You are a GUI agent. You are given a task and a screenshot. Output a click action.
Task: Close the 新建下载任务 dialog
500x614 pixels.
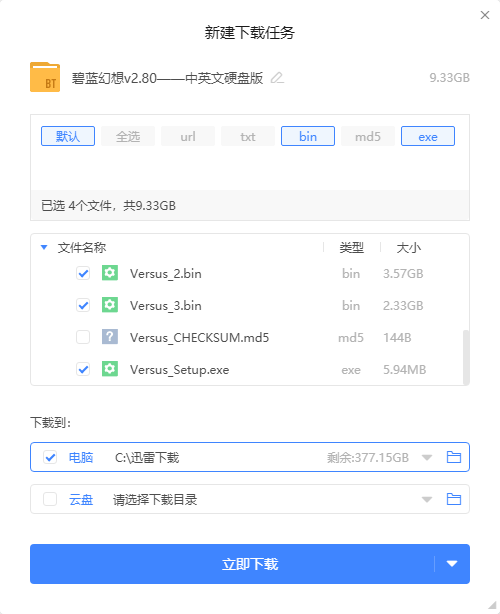point(485,15)
